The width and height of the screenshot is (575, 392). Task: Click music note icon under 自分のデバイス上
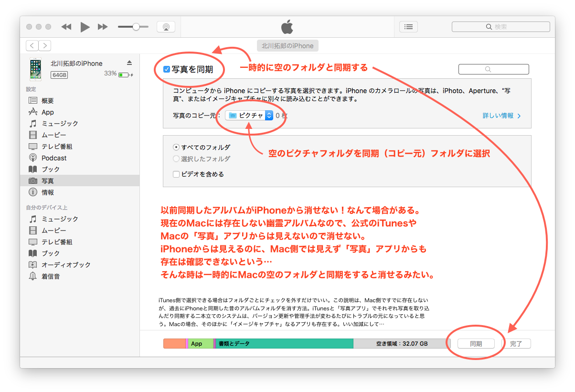(33, 219)
